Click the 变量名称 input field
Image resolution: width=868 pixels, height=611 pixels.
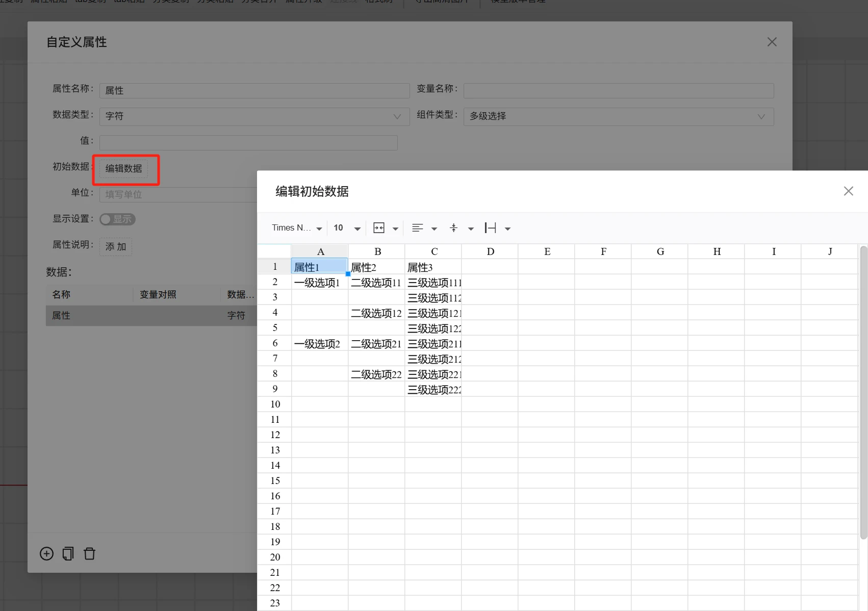[619, 91]
